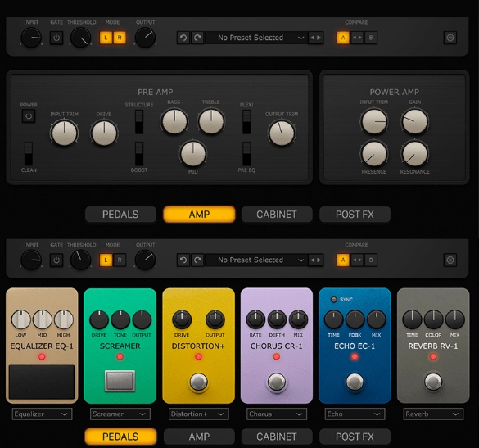Click the Screamer pedal footswitch
The image size is (479, 448).
[120, 381]
